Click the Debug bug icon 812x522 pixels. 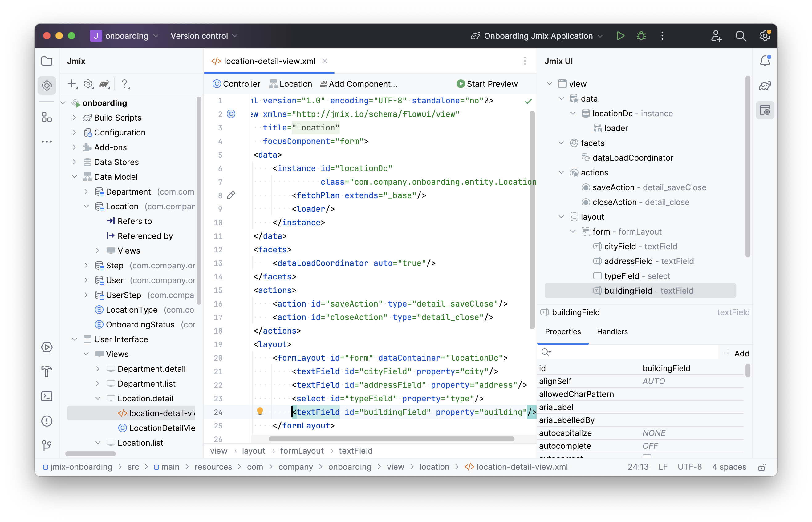(641, 36)
